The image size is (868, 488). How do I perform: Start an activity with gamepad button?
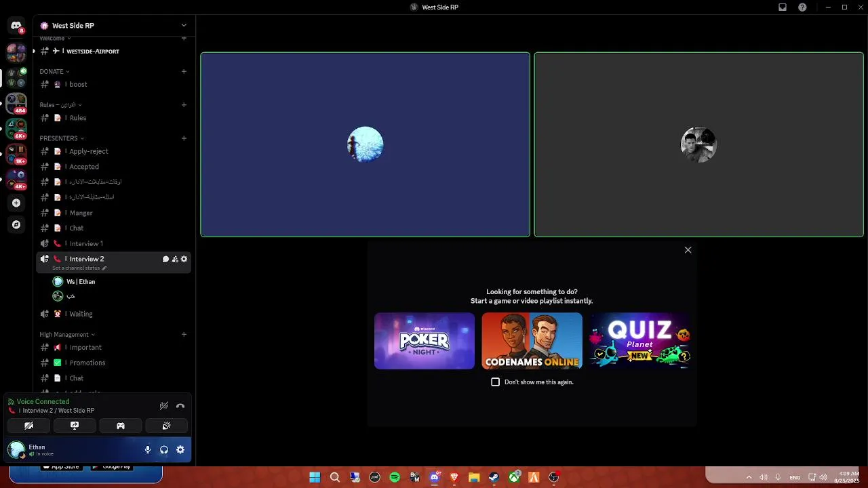tap(121, 426)
